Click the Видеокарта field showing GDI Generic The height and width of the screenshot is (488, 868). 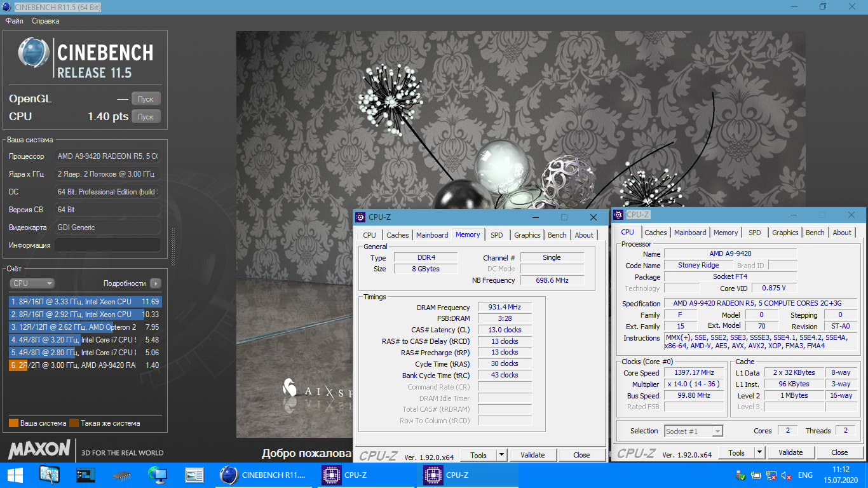107,227
